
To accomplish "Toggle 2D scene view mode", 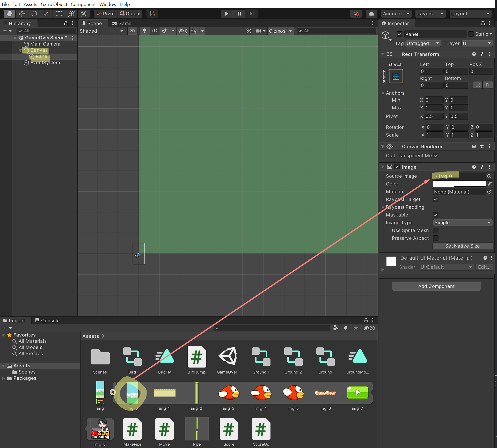I will click(x=132, y=31).
